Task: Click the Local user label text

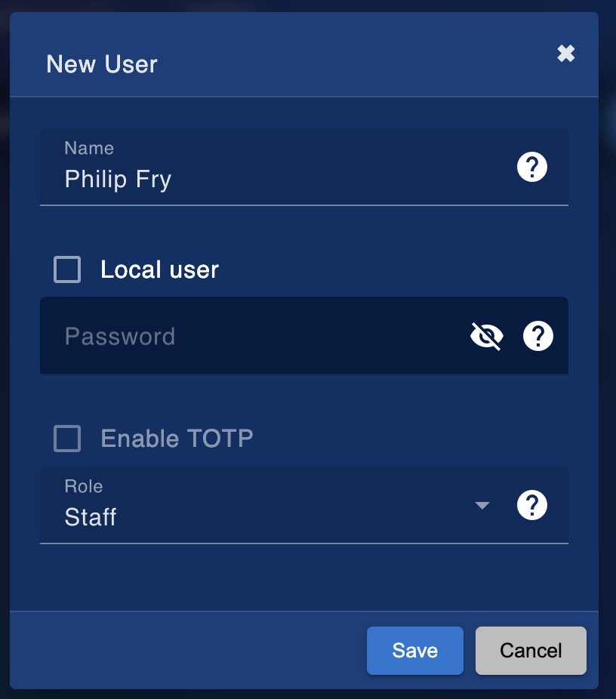Action: point(159,269)
